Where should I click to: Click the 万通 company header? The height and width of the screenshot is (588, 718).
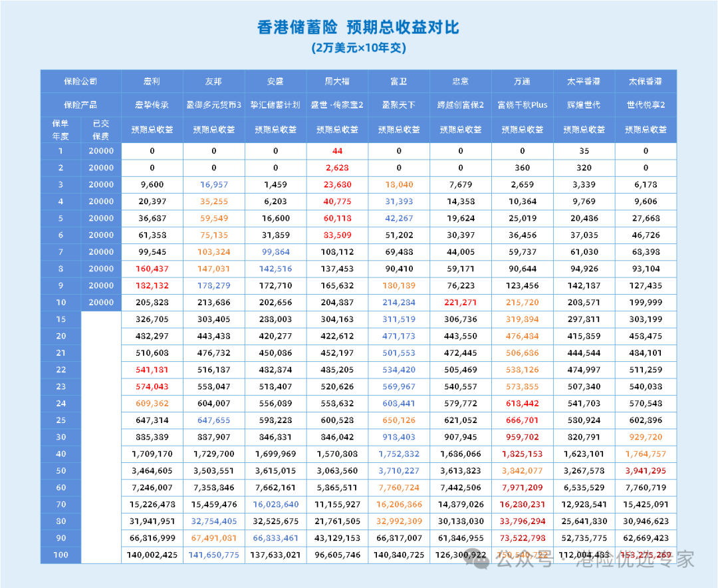click(x=523, y=81)
